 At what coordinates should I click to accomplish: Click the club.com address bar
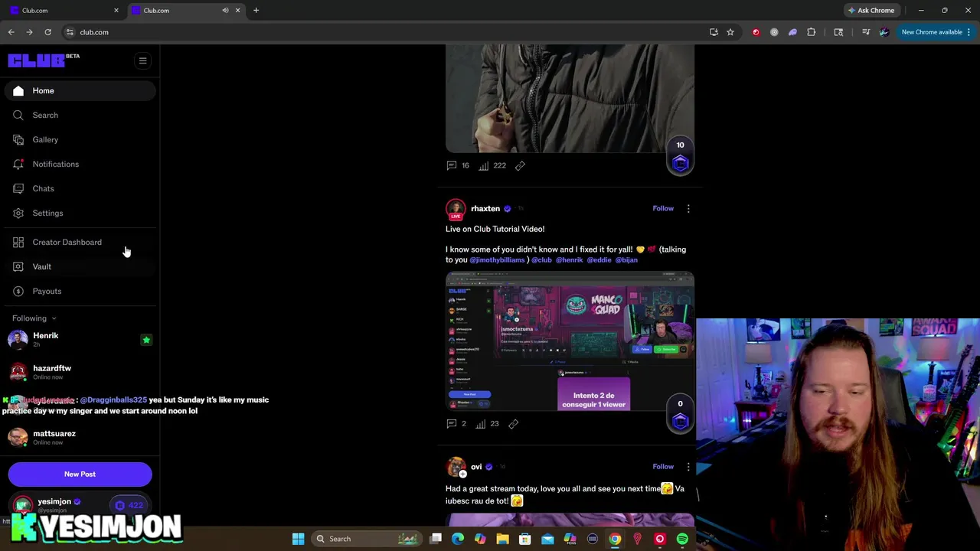click(383, 32)
